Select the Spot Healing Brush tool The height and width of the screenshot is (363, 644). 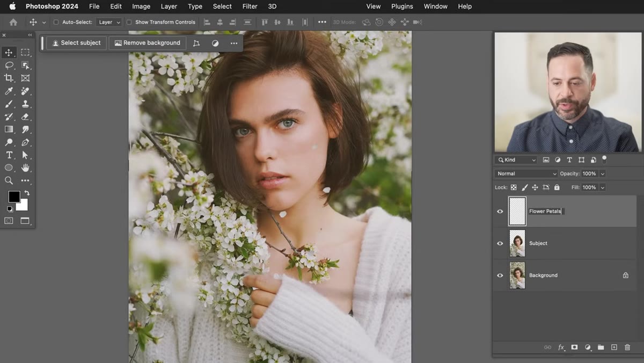tap(25, 91)
